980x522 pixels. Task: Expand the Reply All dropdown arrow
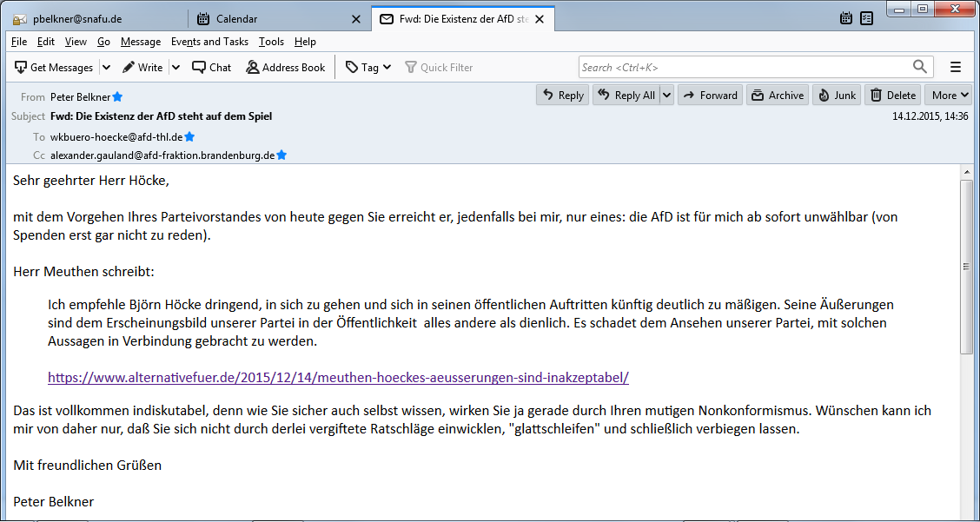666,96
